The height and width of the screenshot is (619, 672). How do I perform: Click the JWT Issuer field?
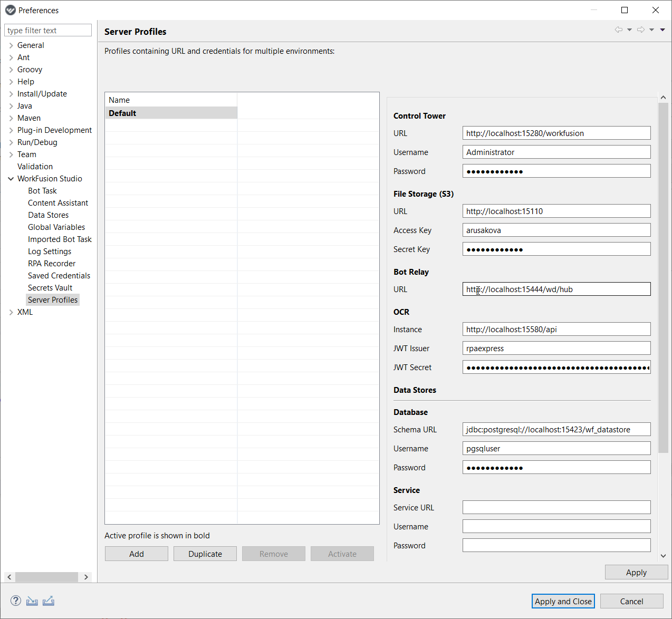pyautogui.click(x=556, y=348)
